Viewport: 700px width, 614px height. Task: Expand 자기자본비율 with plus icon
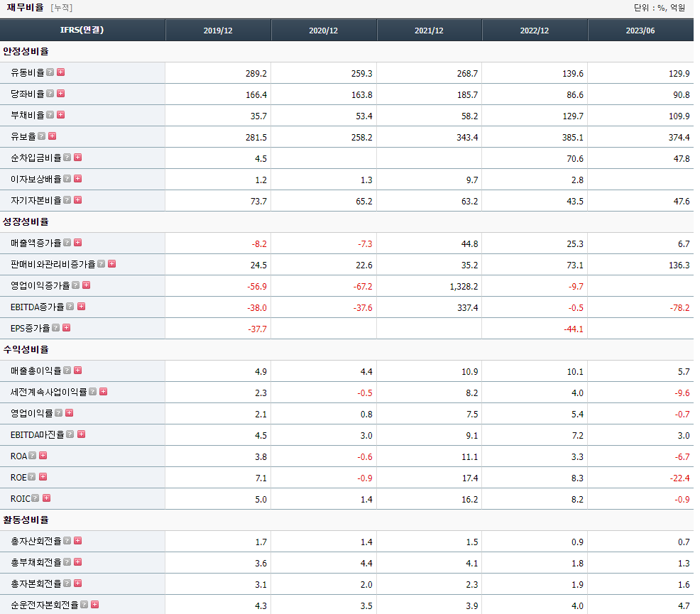click(x=77, y=200)
